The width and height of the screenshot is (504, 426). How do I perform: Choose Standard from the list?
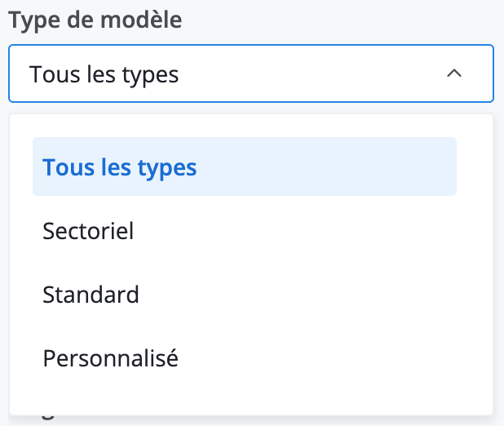pos(245,295)
